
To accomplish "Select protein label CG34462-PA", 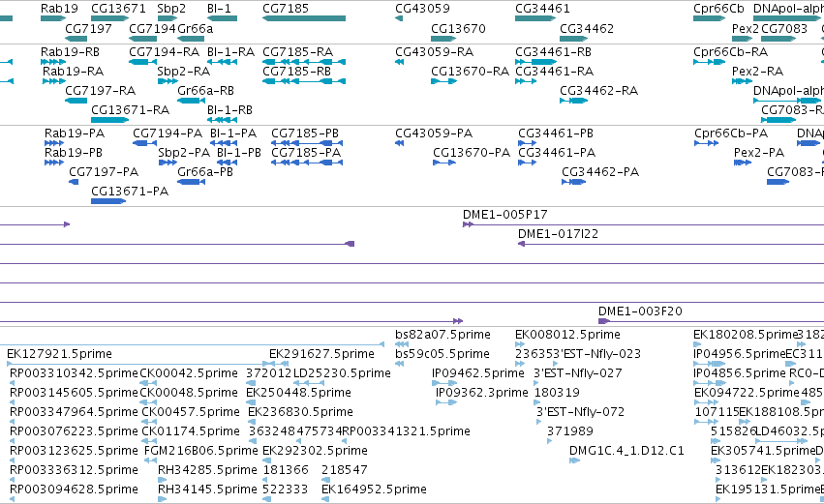I will 600,172.
